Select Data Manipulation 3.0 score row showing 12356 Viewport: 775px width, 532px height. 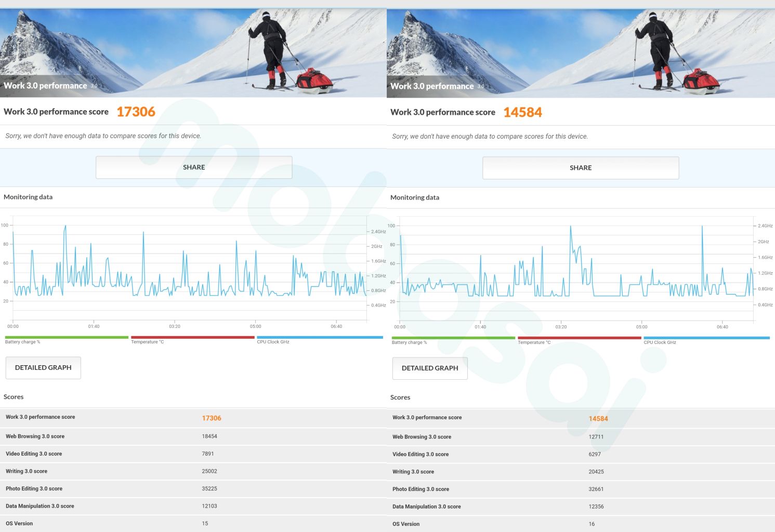point(580,507)
